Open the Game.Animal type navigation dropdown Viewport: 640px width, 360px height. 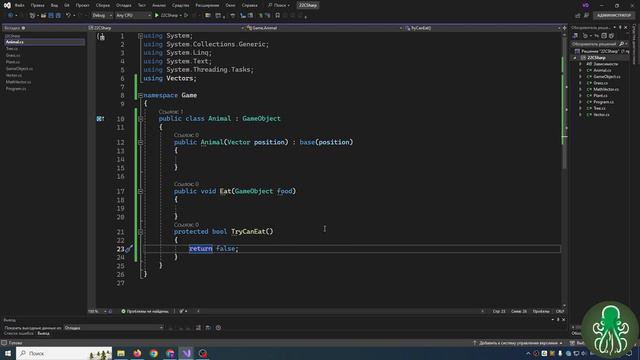point(324,28)
